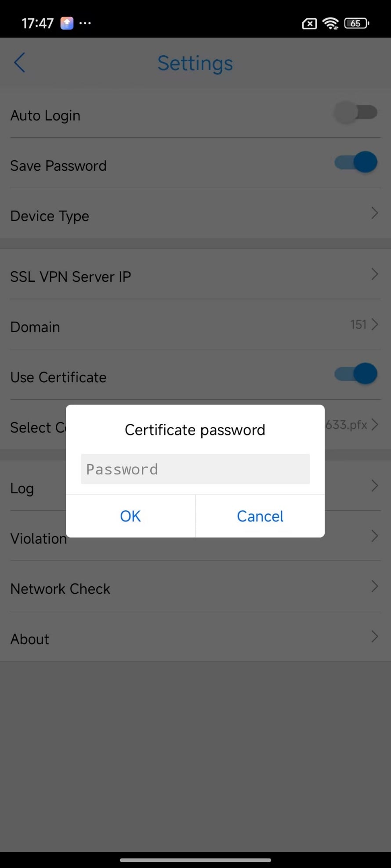
Task: Disable the Save Password switch
Action: click(x=356, y=162)
